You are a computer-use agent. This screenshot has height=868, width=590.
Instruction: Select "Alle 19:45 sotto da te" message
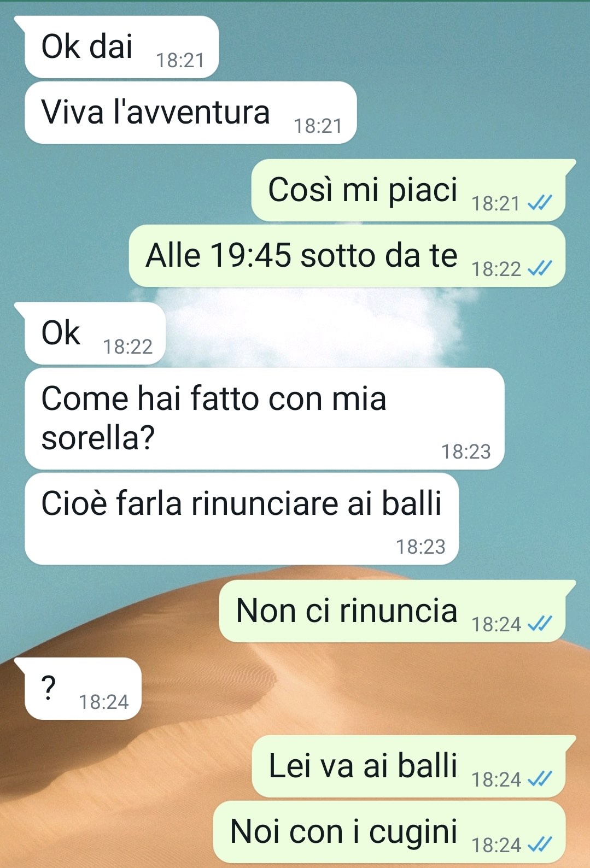347,256
